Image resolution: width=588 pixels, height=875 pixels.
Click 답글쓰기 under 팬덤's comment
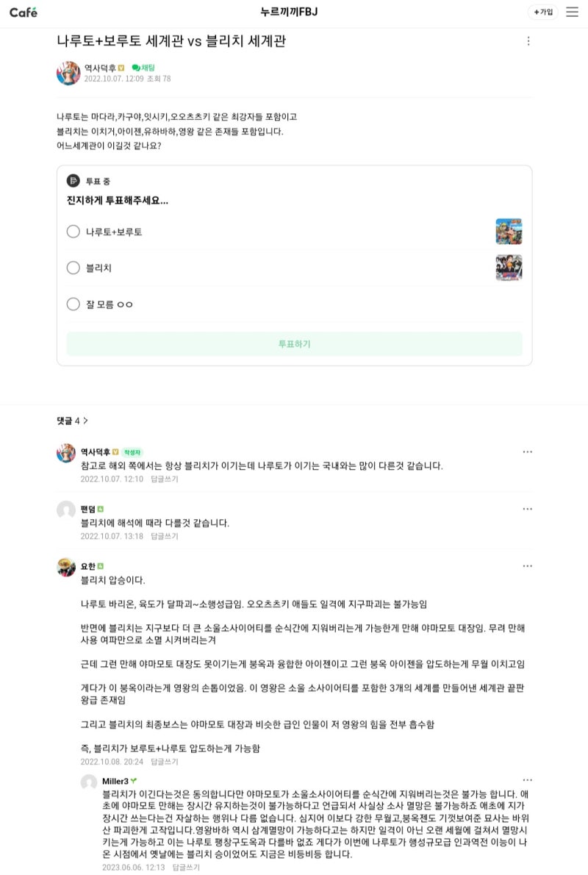coord(164,536)
